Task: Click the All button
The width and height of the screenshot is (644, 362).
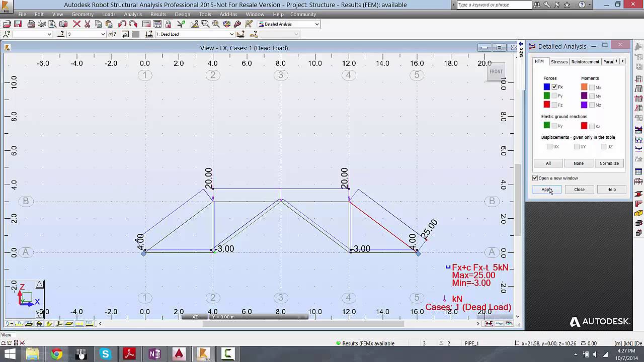Action: click(x=548, y=163)
